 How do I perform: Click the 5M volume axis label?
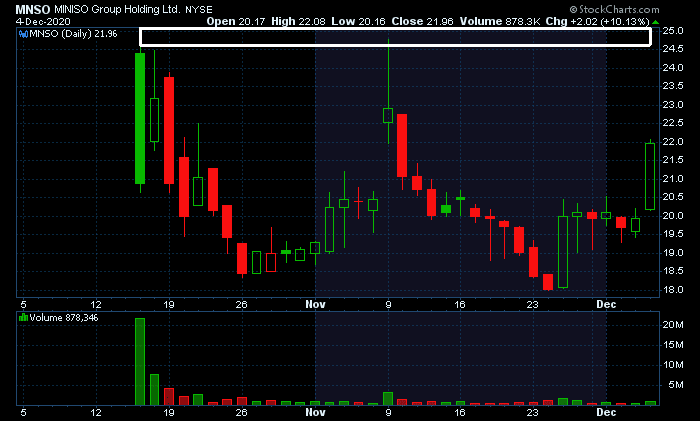click(x=675, y=385)
